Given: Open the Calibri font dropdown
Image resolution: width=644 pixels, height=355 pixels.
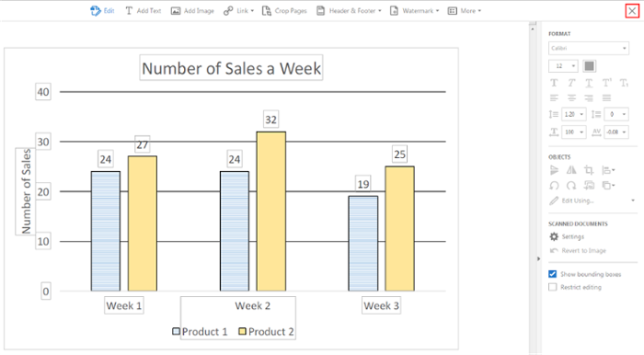Looking at the screenshot, I should tap(588, 48).
